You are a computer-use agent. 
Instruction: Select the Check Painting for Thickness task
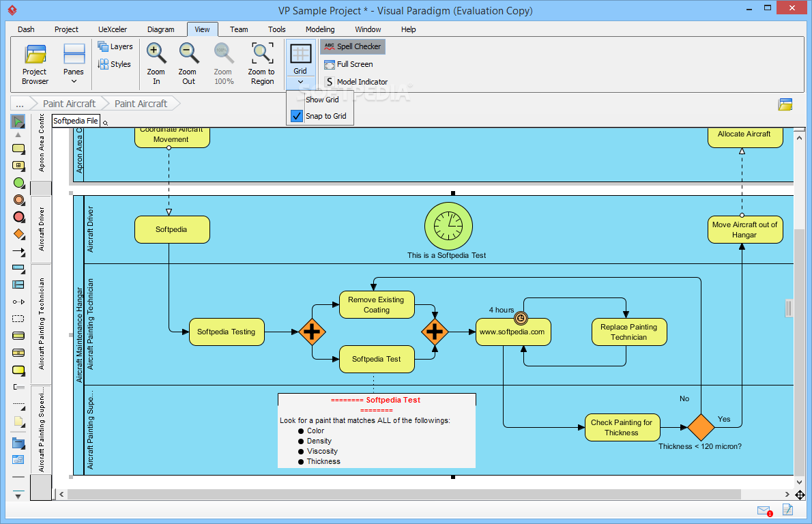[x=622, y=428]
